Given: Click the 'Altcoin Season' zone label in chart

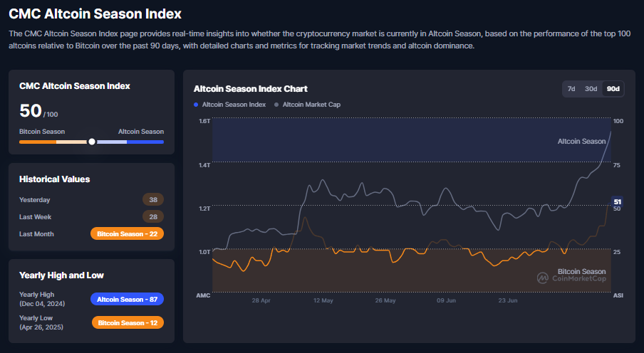Looking at the screenshot, I should pyautogui.click(x=581, y=141).
